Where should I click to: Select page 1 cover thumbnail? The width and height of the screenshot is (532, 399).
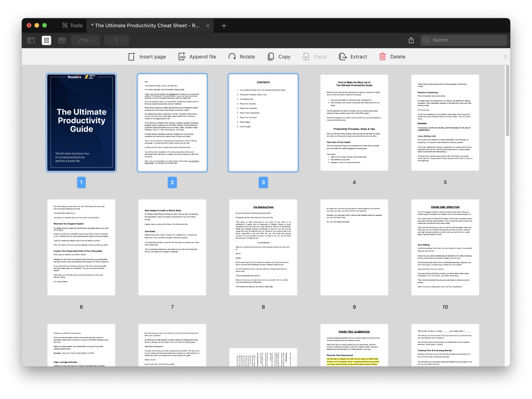(x=81, y=123)
